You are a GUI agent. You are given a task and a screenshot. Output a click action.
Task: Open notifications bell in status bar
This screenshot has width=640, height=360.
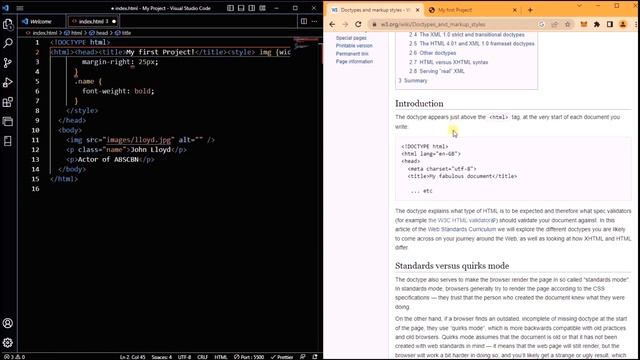click(315, 357)
